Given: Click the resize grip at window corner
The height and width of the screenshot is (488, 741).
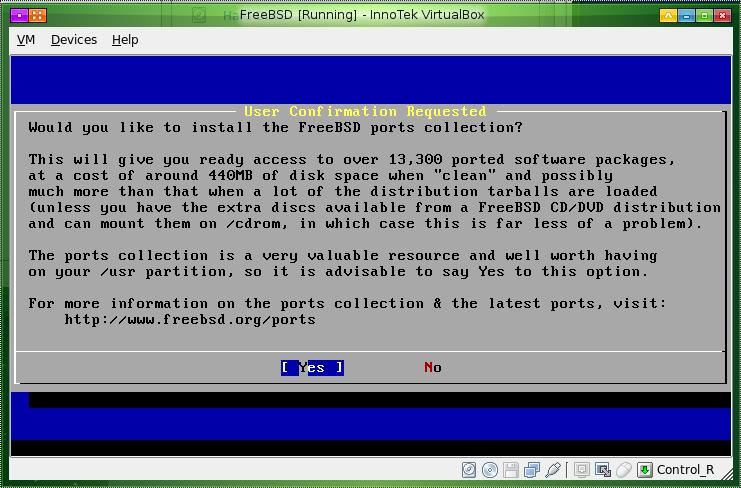Looking at the screenshot, I should (728, 474).
